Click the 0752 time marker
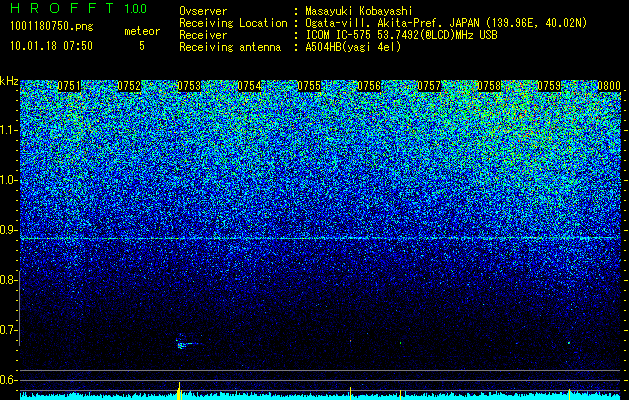Screen dimensions: 629x400 coord(129,86)
